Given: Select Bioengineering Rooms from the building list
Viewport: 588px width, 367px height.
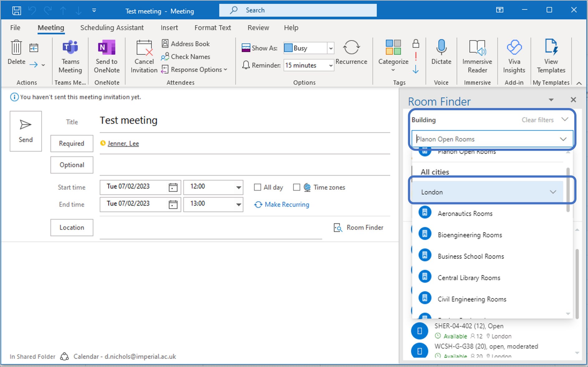Looking at the screenshot, I should tap(470, 235).
